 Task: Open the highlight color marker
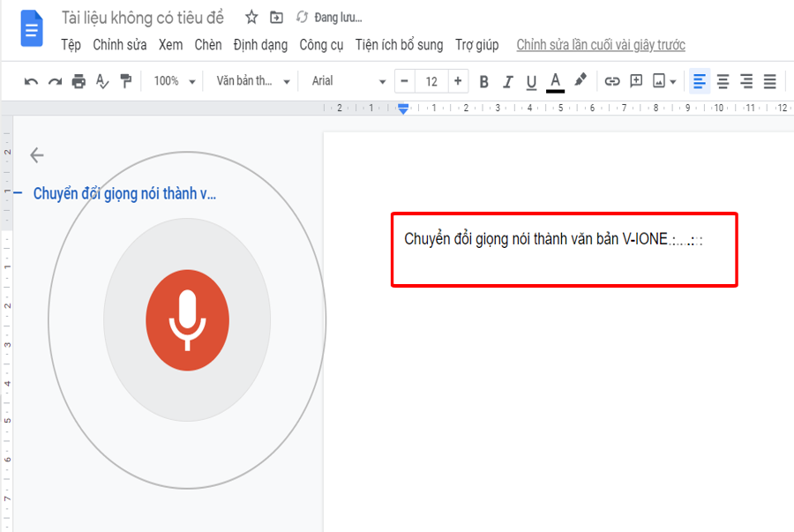[x=581, y=80]
